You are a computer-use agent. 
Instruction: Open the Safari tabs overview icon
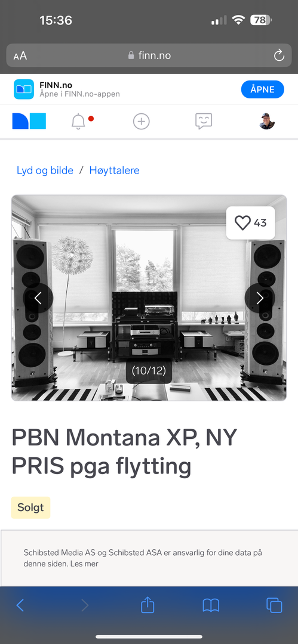pos(274,605)
